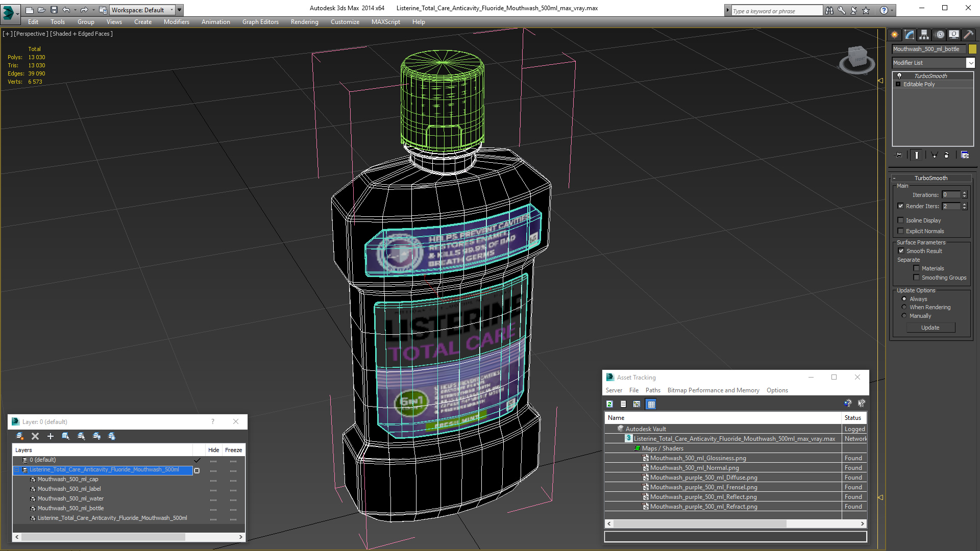The height and width of the screenshot is (551, 980).
Task: Click Asset Tracking horizontal scrollbar
Action: pos(736,523)
